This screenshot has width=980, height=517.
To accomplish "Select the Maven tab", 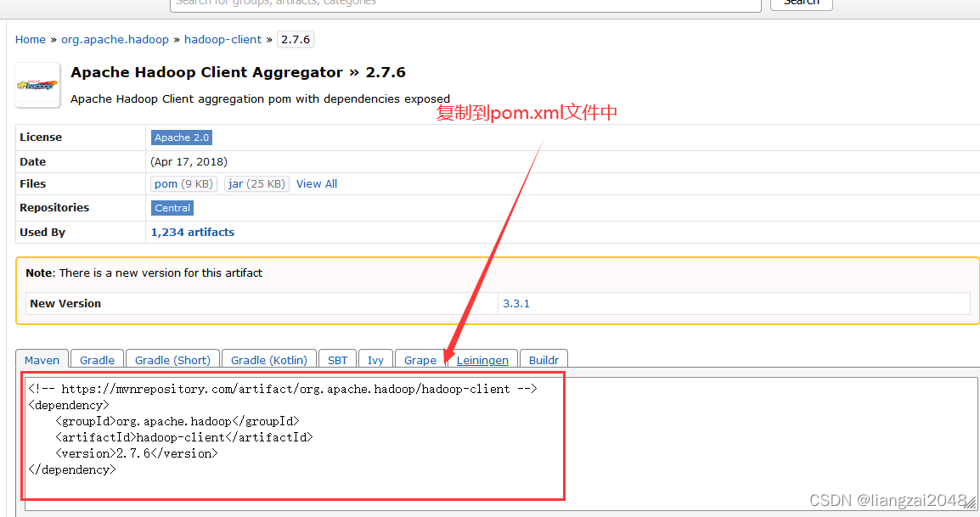I will pos(42,359).
